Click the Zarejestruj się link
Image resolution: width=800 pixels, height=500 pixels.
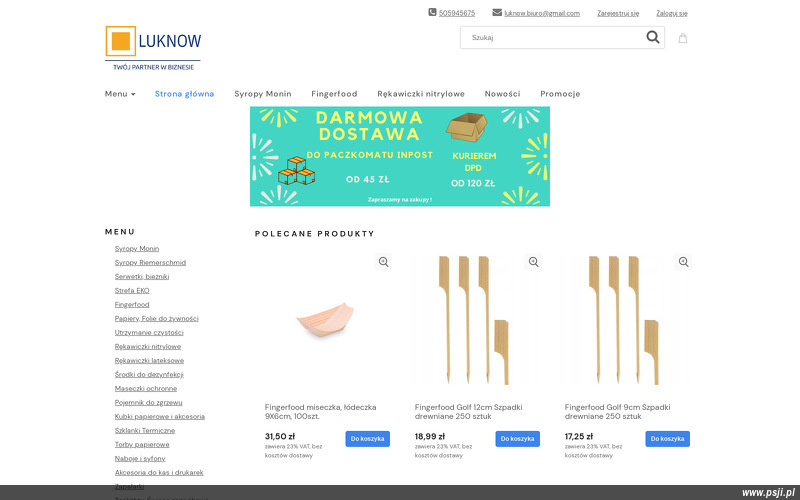pyautogui.click(x=618, y=13)
